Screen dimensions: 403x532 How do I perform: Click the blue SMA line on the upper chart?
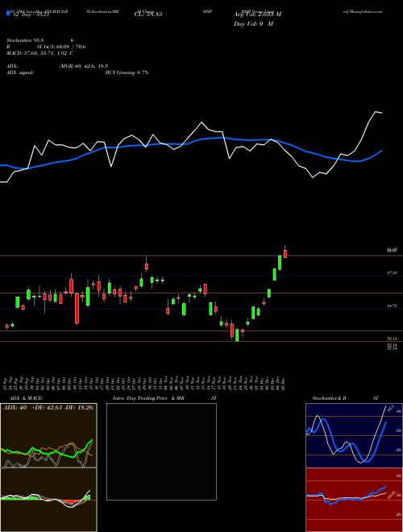[x=190, y=143]
